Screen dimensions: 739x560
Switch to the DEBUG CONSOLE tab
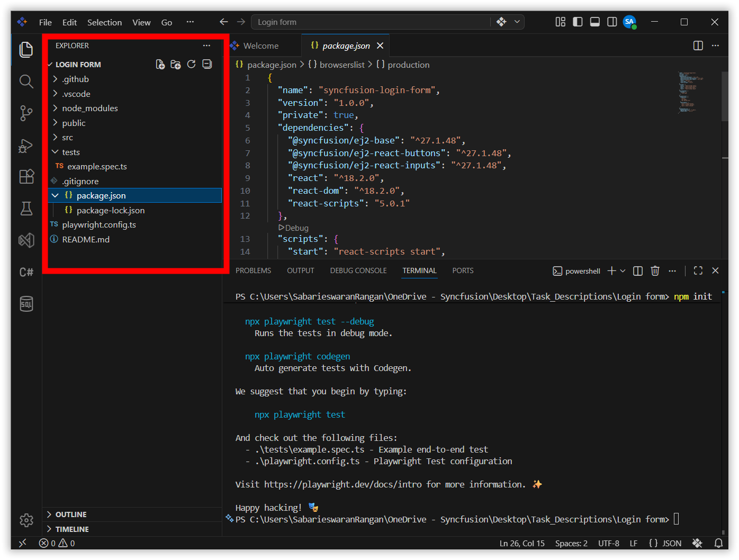click(x=358, y=270)
